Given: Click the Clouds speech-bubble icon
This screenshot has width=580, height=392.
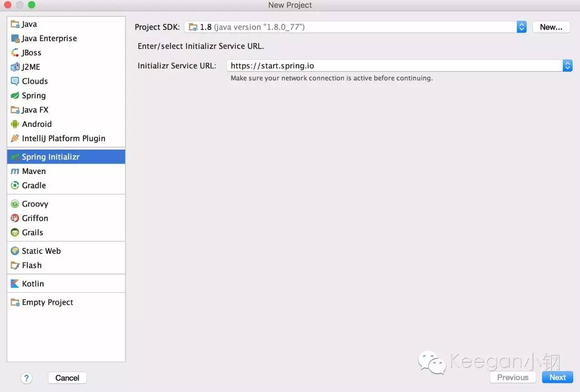Looking at the screenshot, I should coord(15,81).
